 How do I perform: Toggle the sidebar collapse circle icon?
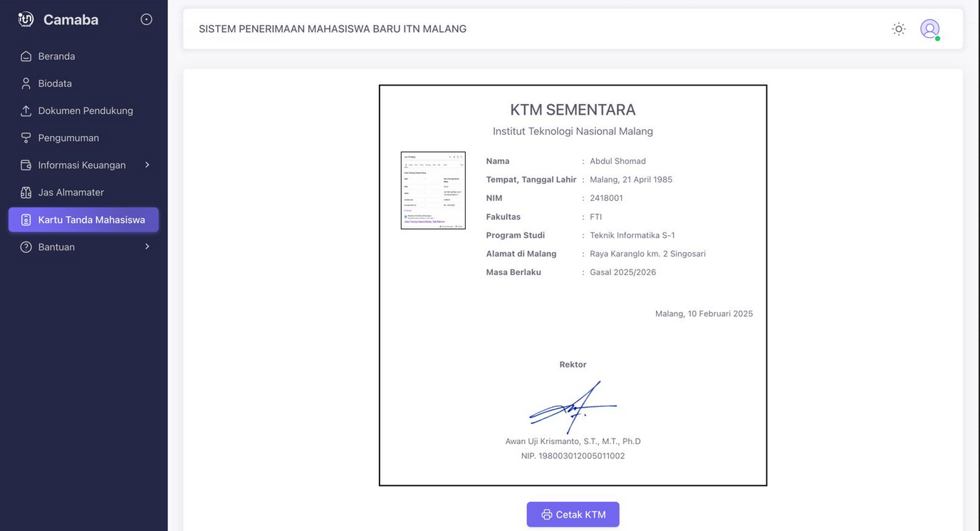pos(146,19)
